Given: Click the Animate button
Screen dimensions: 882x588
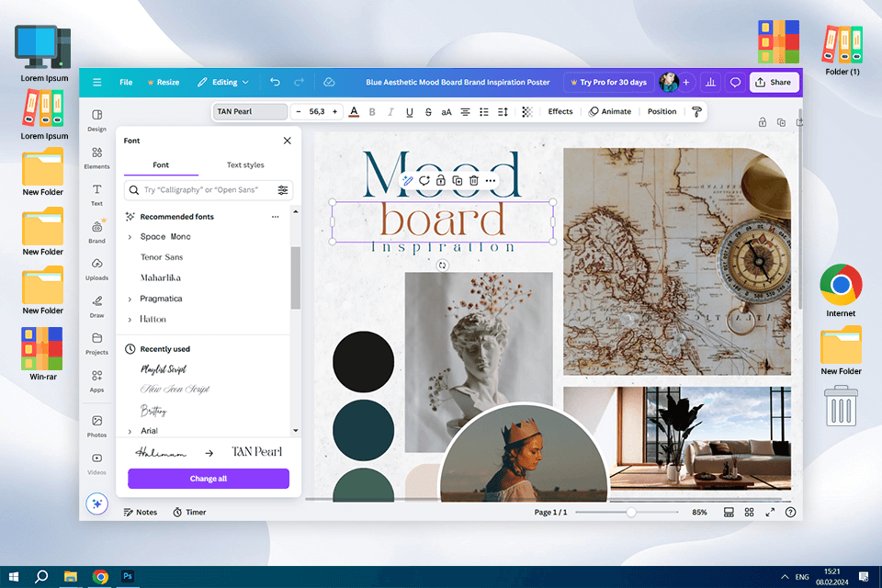Looking at the screenshot, I should 610,111.
